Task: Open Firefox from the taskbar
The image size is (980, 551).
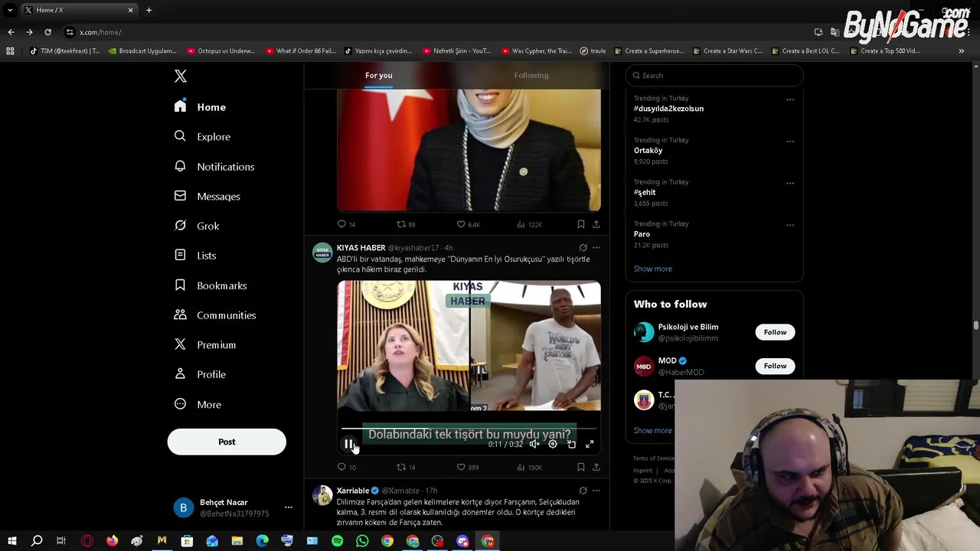Action: coord(112,541)
